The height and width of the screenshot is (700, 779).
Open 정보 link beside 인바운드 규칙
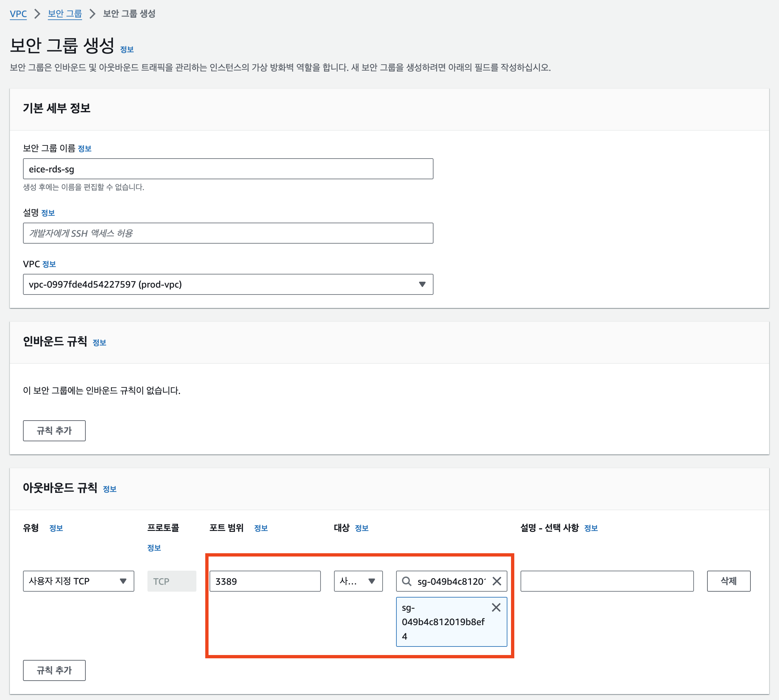(x=99, y=343)
